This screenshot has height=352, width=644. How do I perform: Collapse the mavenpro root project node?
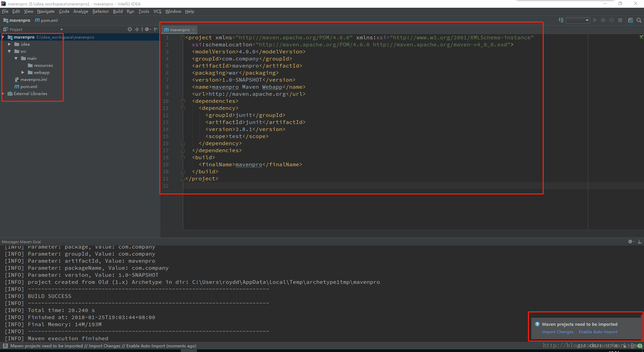tap(3, 37)
